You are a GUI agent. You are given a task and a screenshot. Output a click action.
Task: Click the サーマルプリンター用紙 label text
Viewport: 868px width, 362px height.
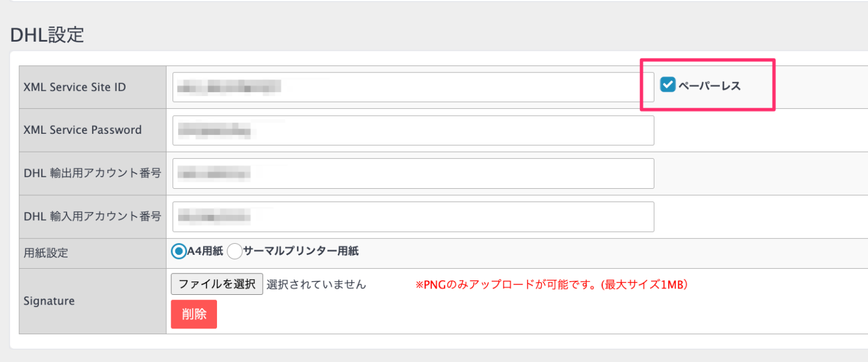point(301,251)
